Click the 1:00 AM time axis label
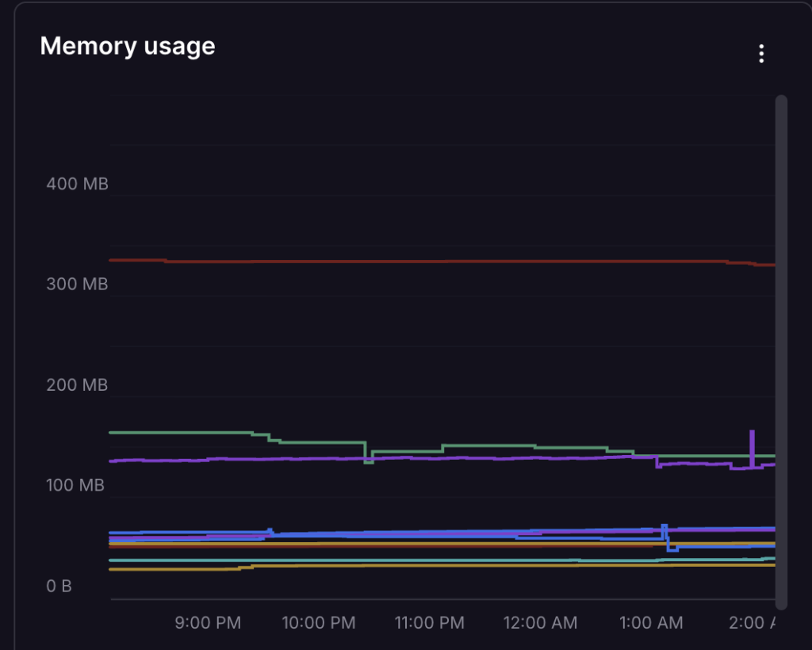 (x=651, y=622)
